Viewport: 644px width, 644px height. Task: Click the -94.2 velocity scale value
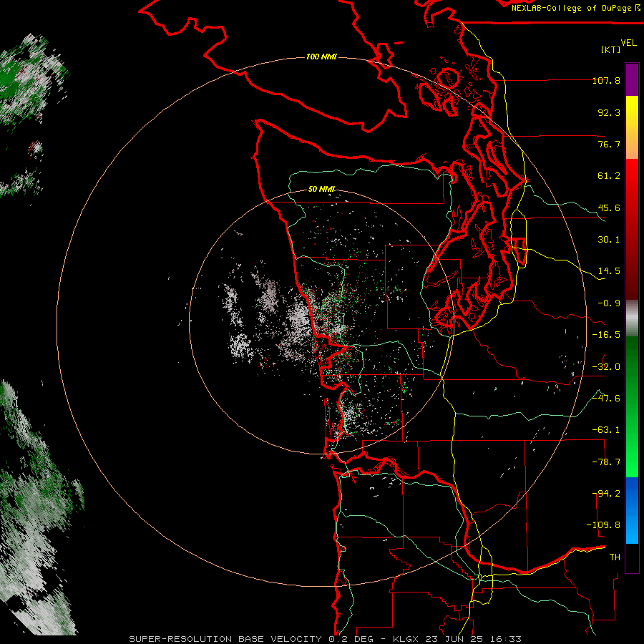(x=606, y=494)
